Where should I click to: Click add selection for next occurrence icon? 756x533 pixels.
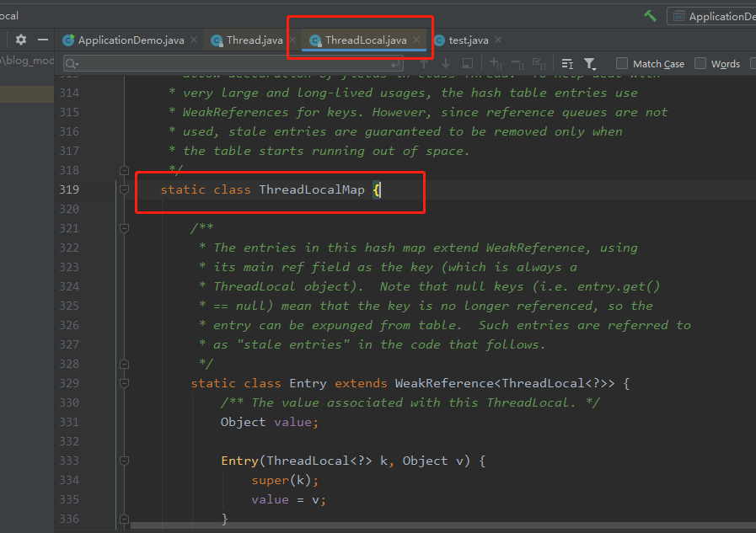tap(496, 63)
